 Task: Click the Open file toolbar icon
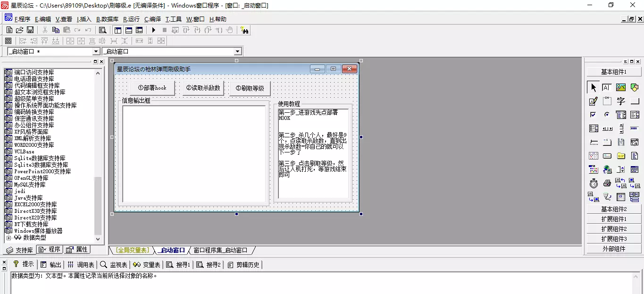click(x=19, y=30)
